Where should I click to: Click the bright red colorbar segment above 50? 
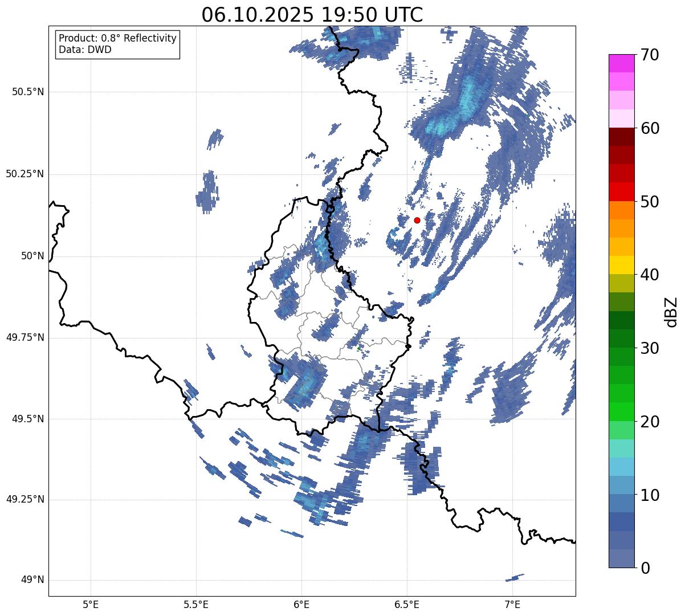(621, 191)
